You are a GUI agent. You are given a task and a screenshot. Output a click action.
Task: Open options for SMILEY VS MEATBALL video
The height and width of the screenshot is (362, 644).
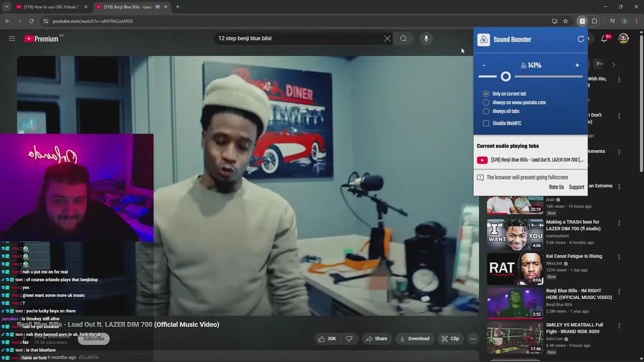tap(619, 326)
